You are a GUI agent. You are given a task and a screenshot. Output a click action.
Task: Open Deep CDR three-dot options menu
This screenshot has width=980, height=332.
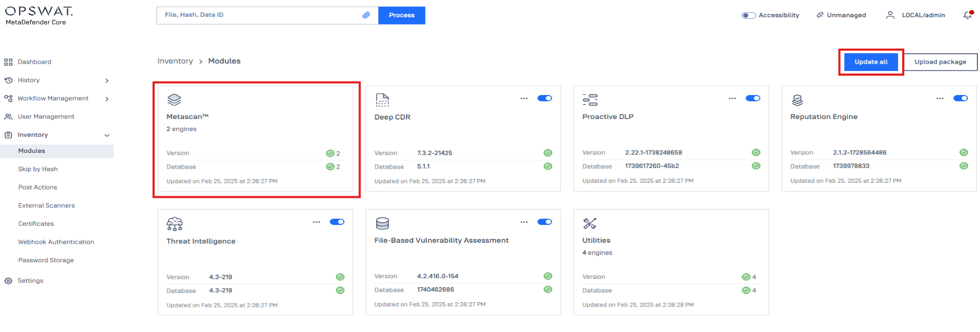click(524, 98)
